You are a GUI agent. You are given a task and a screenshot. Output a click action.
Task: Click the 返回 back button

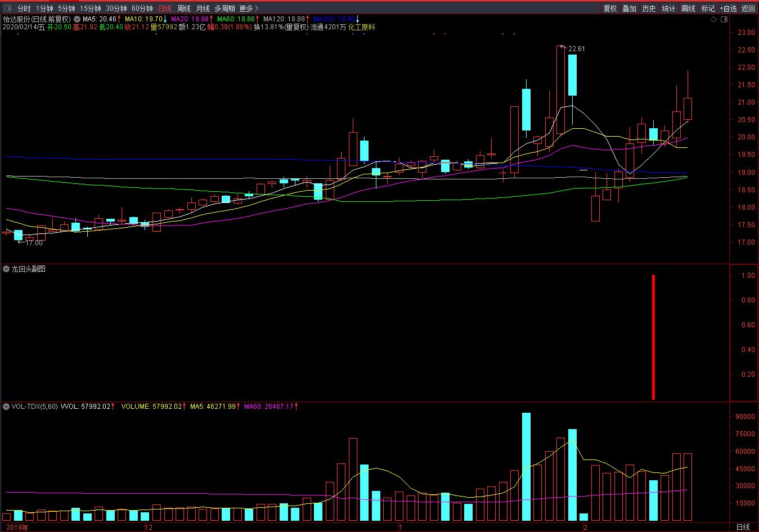point(748,8)
